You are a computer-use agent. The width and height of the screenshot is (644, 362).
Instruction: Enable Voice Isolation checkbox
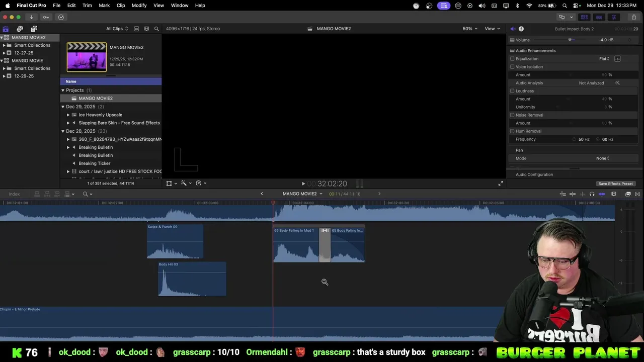pos(512,67)
